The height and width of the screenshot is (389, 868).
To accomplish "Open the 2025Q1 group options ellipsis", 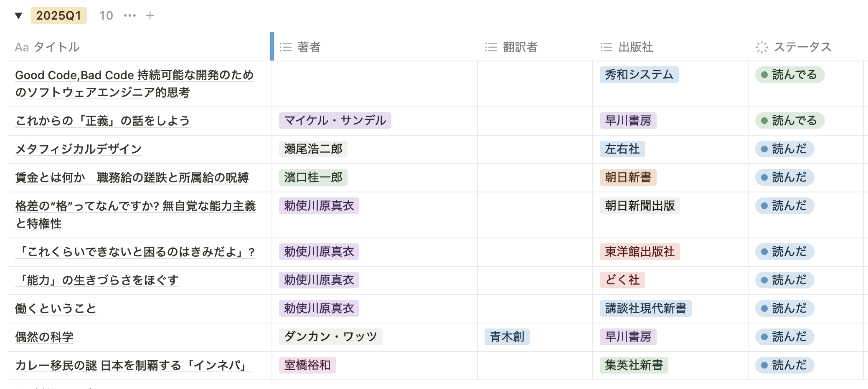I will 129,16.
